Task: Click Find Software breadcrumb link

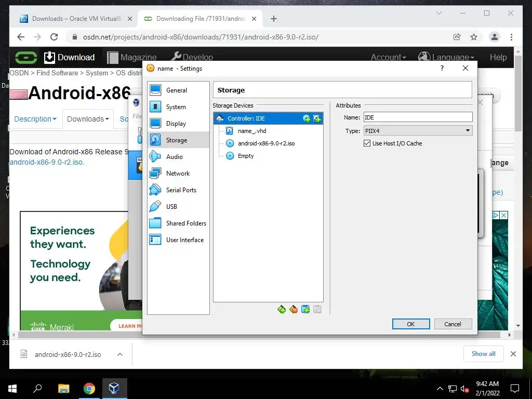Action: pyautogui.click(x=57, y=73)
